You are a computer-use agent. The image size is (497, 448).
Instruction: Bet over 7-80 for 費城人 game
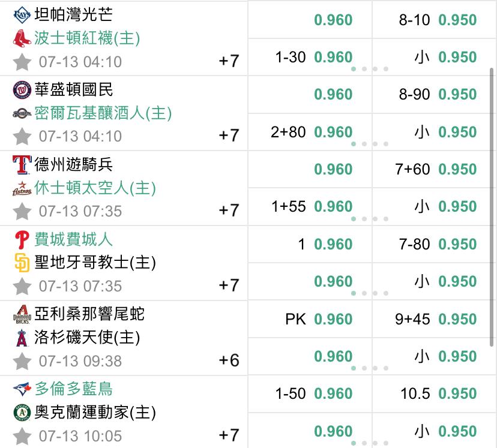pyautogui.click(x=435, y=245)
